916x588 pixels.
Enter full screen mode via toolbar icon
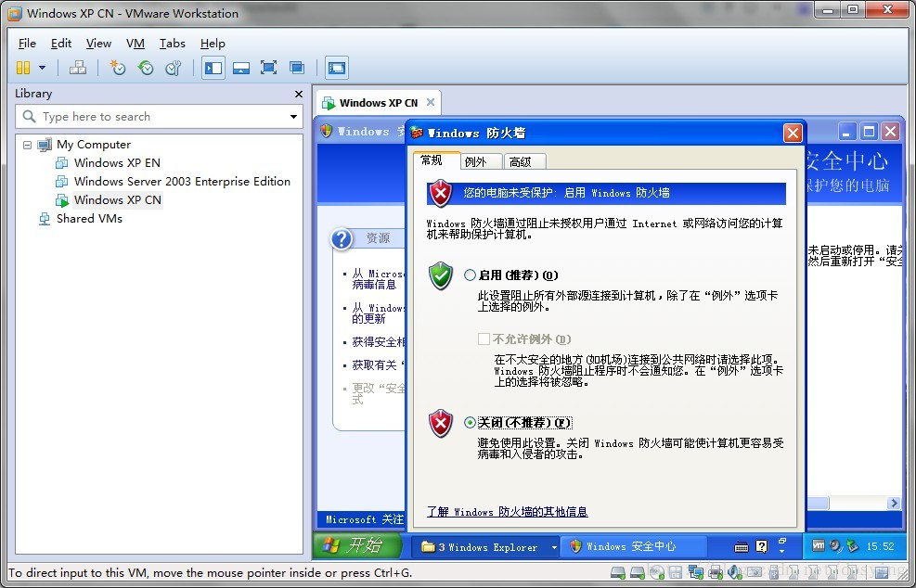click(x=269, y=68)
